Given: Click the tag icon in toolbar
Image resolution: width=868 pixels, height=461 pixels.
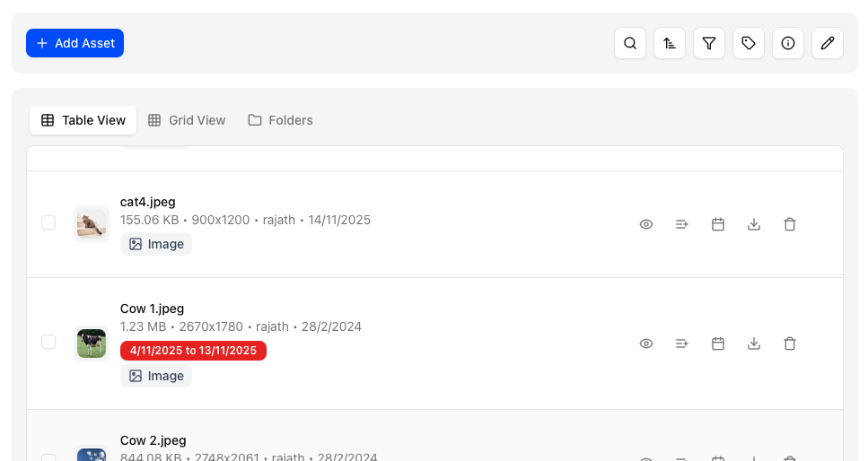Looking at the screenshot, I should tap(749, 43).
